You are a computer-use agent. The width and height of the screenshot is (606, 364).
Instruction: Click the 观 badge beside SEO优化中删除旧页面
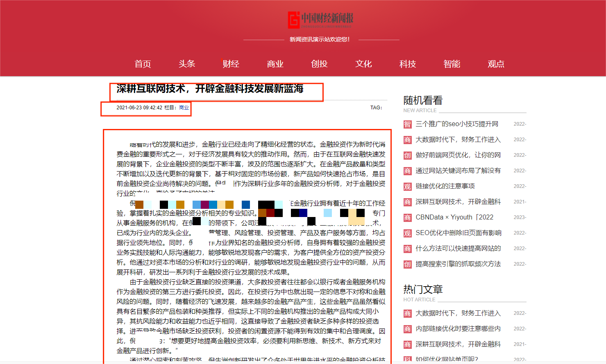click(x=407, y=233)
